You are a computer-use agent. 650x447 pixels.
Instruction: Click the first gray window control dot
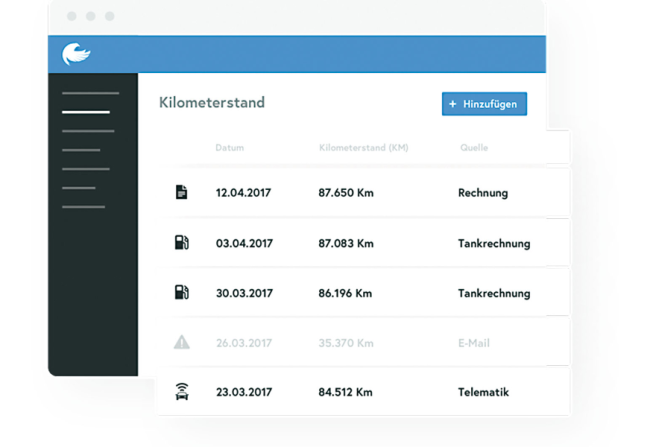(71, 17)
